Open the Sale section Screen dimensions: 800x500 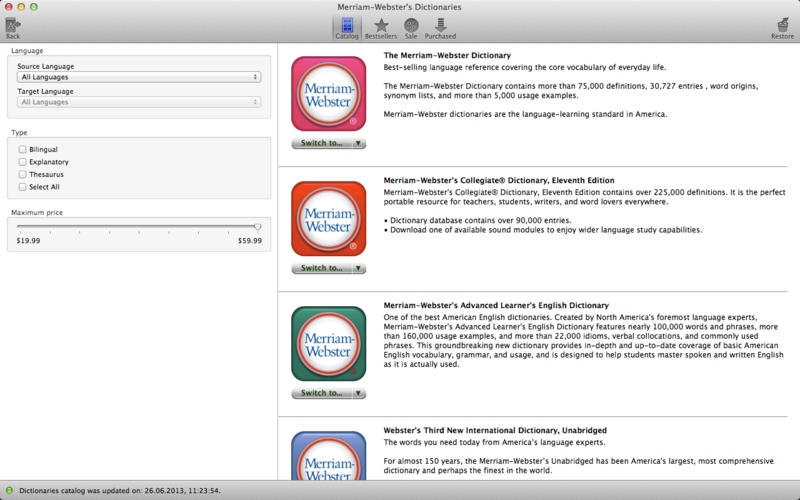[x=411, y=28]
